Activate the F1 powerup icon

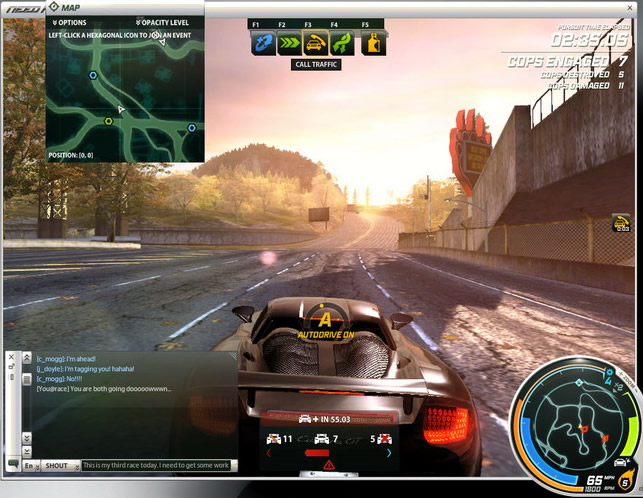263,43
